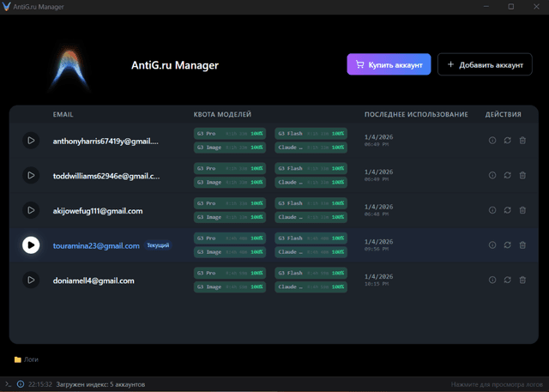Click G3 Image quota for touramina23
This screenshot has width=549, height=392.
[x=230, y=252]
